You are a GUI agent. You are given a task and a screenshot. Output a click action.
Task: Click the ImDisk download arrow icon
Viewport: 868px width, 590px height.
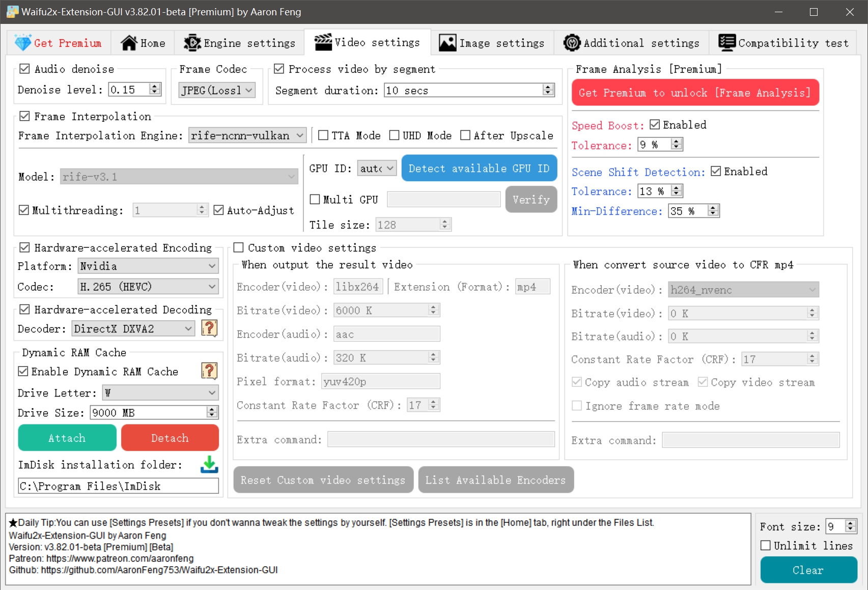click(209, 464)
